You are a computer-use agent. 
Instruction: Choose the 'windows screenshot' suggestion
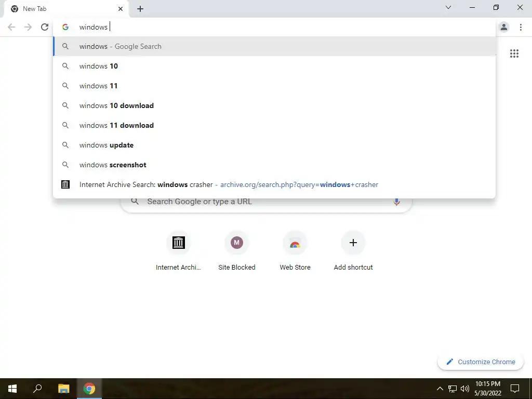click(274, 165)
